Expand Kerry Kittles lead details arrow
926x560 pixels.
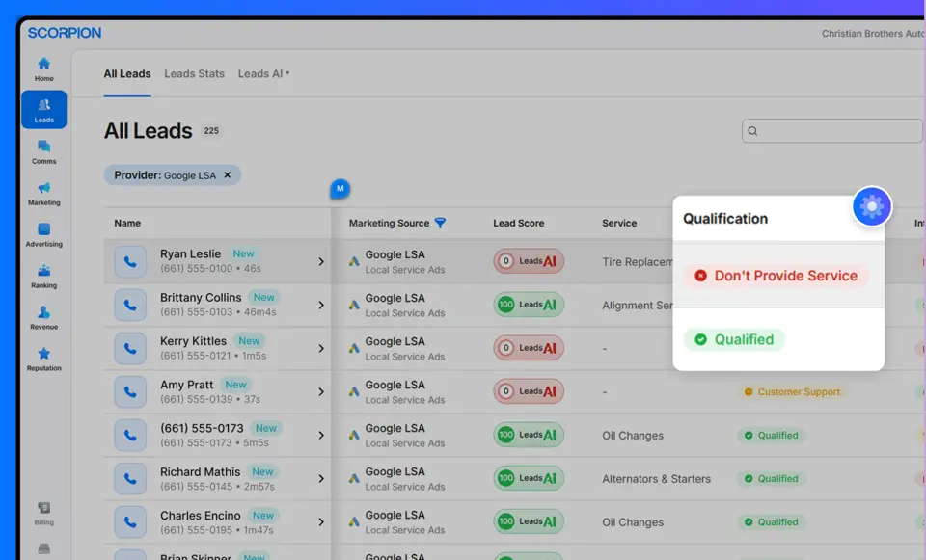pyautogui.click(x=321, y=349)
